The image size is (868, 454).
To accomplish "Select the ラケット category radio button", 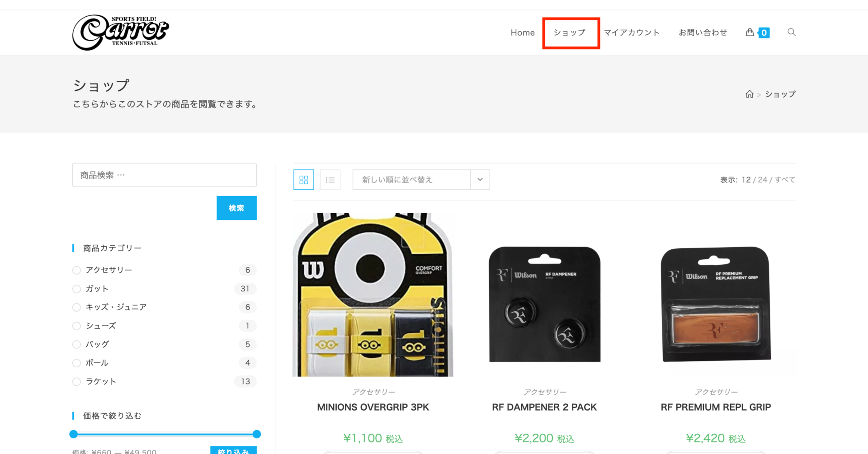I will 77,382.
